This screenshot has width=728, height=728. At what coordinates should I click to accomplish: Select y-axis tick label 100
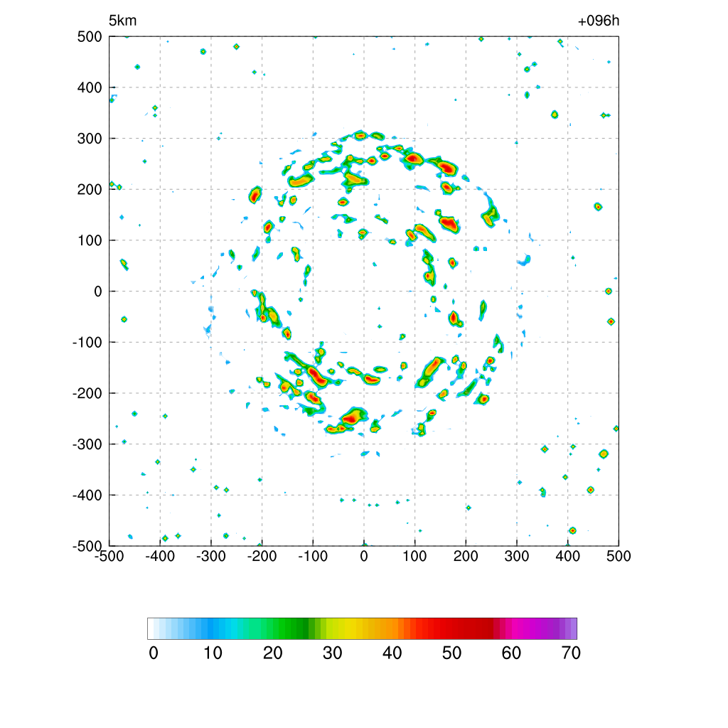(90, 240)
